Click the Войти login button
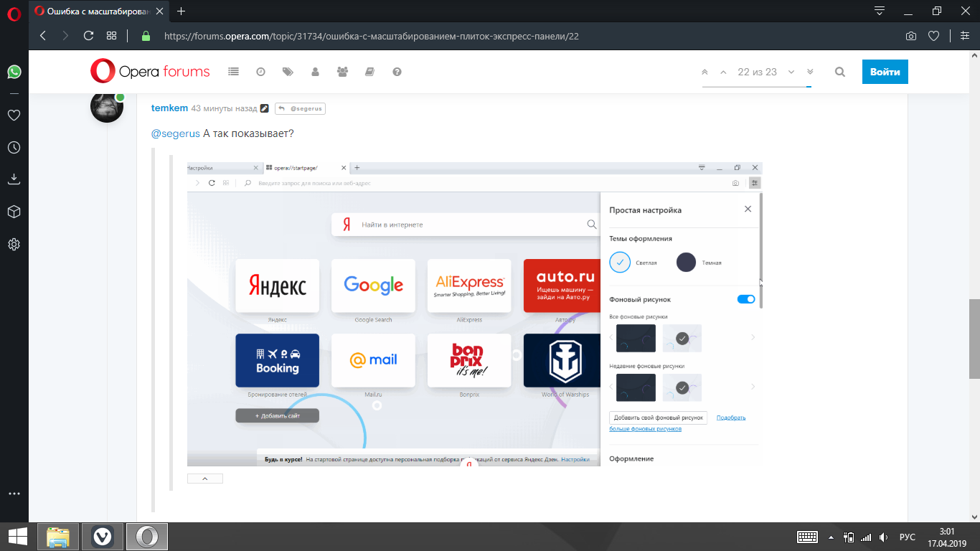This screenshot has height=551, width=980. pyautogui.click(x=885, y=72)
